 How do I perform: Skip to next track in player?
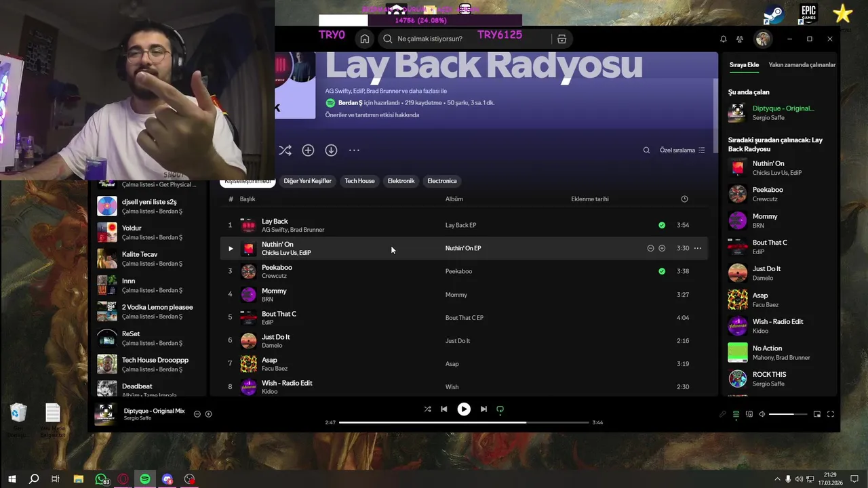(484, 409)
